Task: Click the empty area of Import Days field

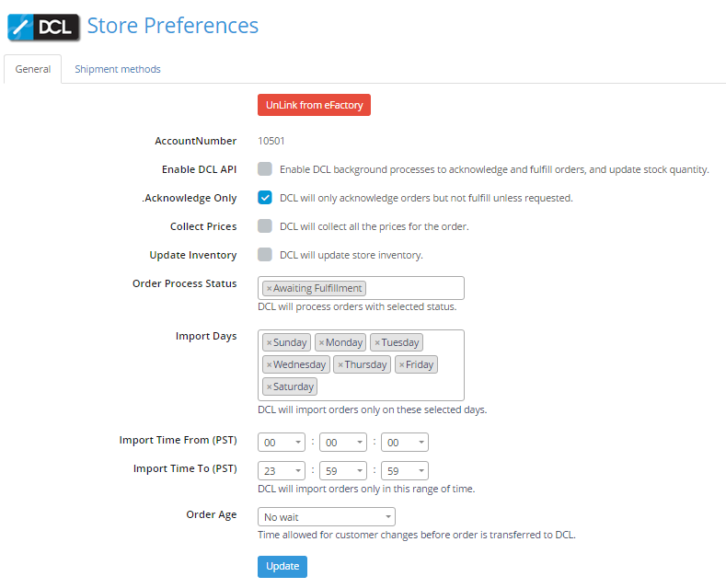Action: click(x=389, y=386)
